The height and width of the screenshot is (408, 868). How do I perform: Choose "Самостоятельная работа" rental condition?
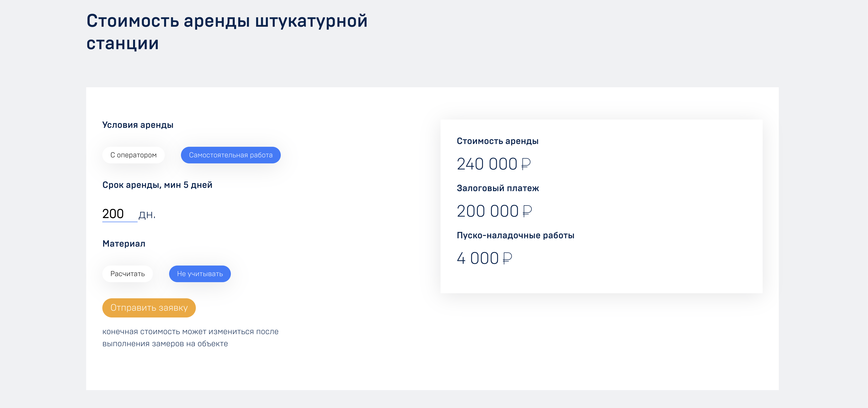(230, 155)
